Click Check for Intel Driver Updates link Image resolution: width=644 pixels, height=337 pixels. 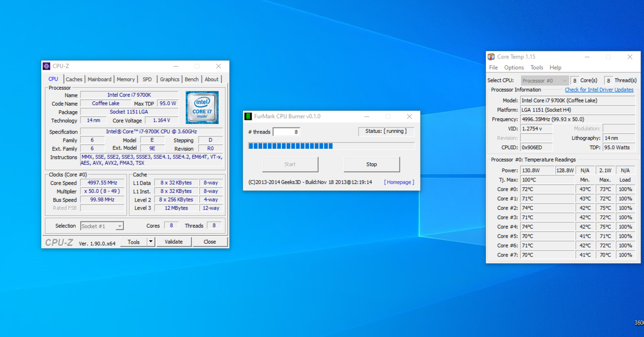pyautogui.click(x=599, y=90)
